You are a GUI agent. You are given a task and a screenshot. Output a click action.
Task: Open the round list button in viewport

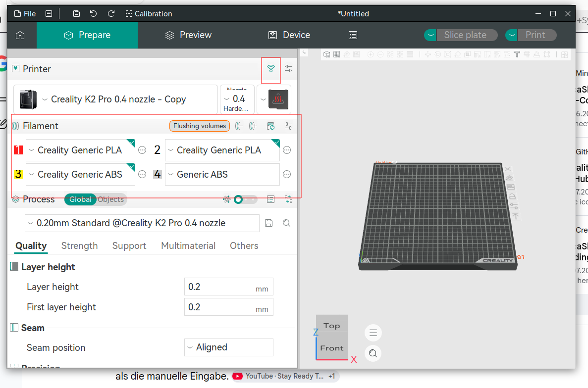coord(373,333)
